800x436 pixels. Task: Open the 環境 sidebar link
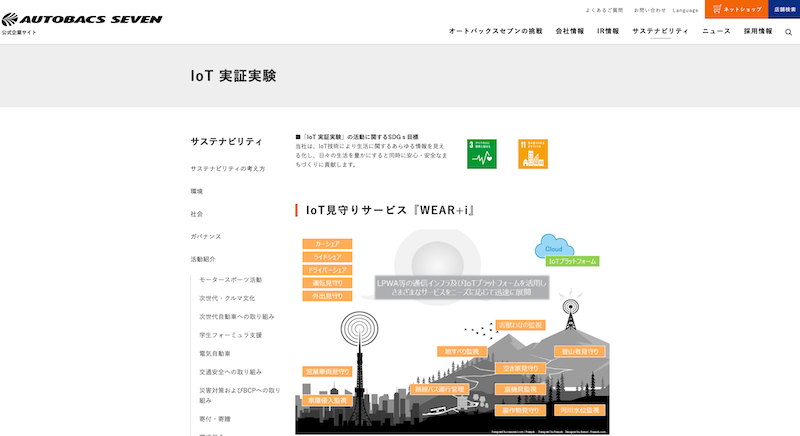196,191
